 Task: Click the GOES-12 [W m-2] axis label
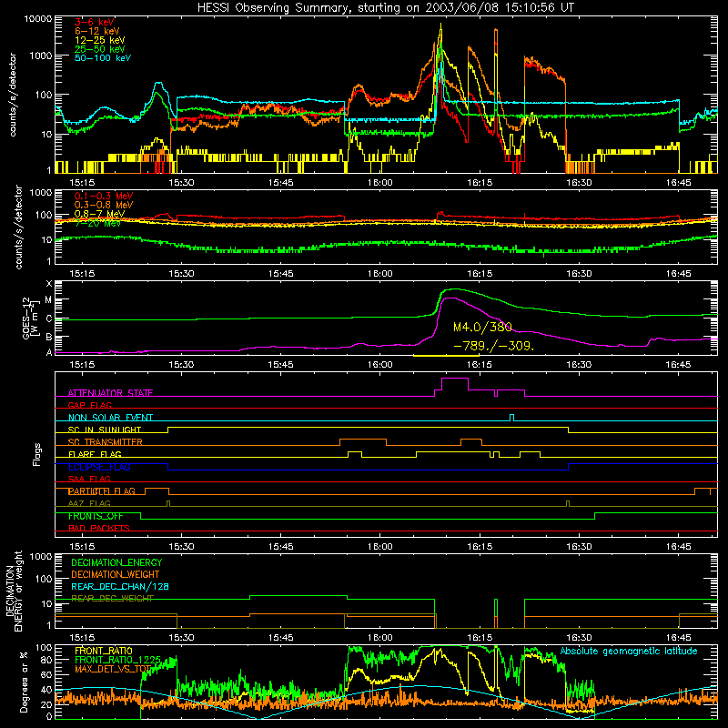(31, 319)
